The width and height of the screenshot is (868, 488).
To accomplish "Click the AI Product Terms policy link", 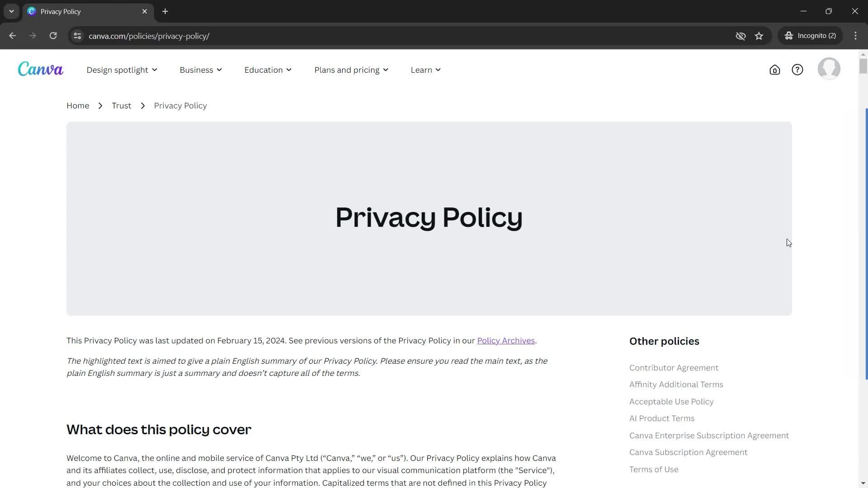I will click(662, 418).
